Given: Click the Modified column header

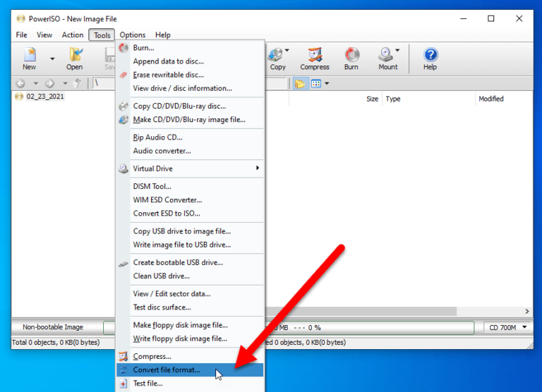Looking at the screenshot, I should tap(504, 99).
